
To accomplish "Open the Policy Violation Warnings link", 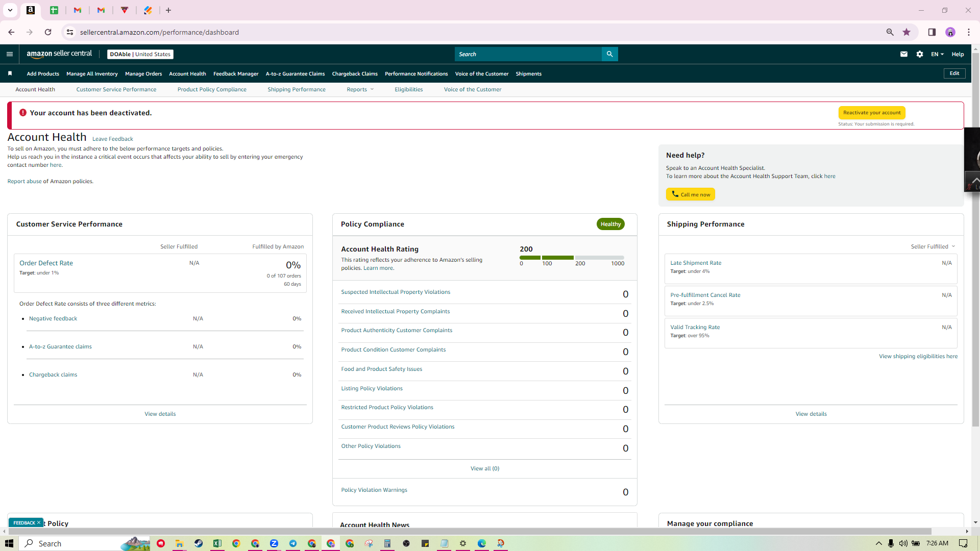I will point(374,490).
